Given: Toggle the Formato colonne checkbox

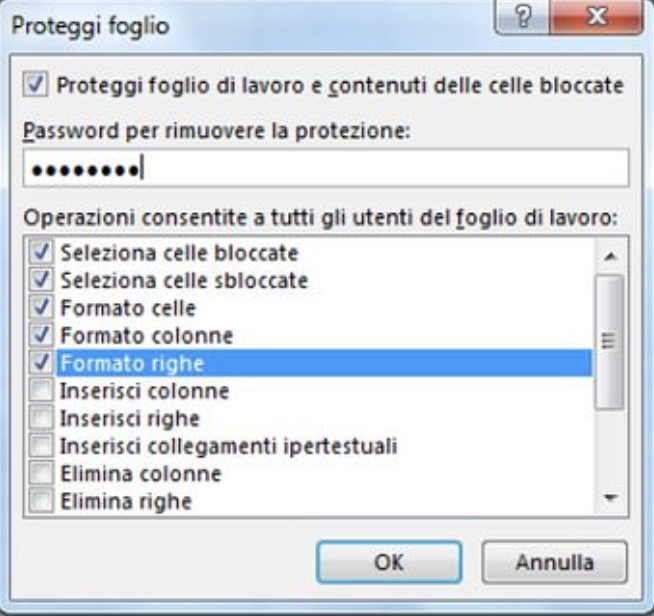Looking at the screenshot, I should [x=41, y=335].
